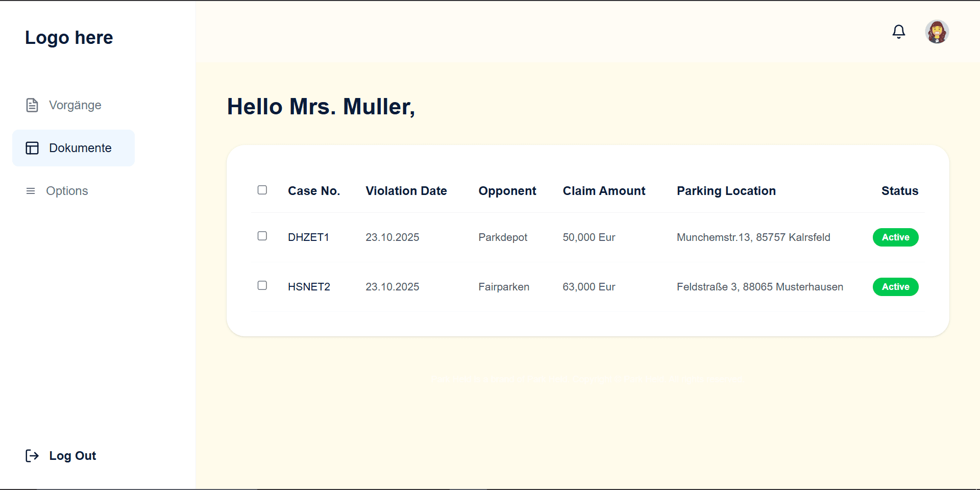The width and height of the screenshot is (980, 490).
Task: Click the Active status badge for HSNET2
Action: (x=895, y=287)
